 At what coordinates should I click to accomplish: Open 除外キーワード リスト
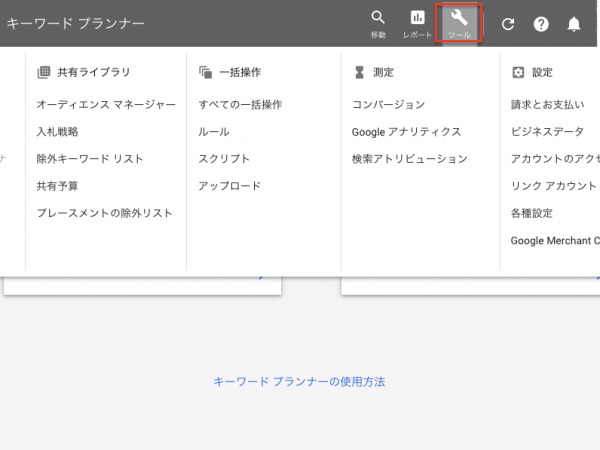[90, 159]
